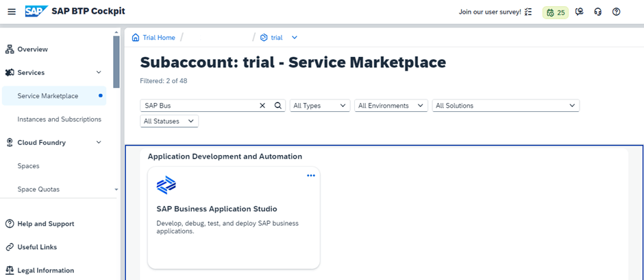Click the Legal Information scales icon

(x=10, y=270)
